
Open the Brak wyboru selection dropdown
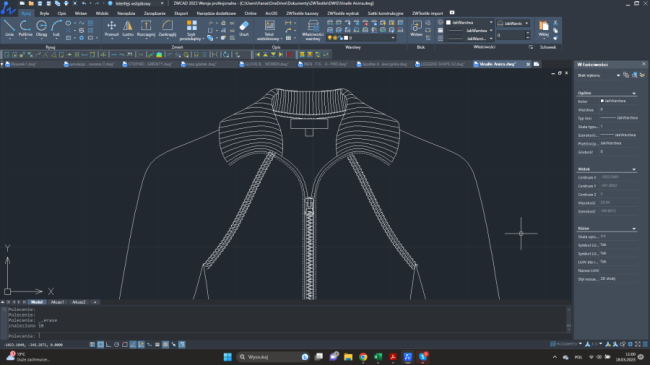[x=599, y=75]
